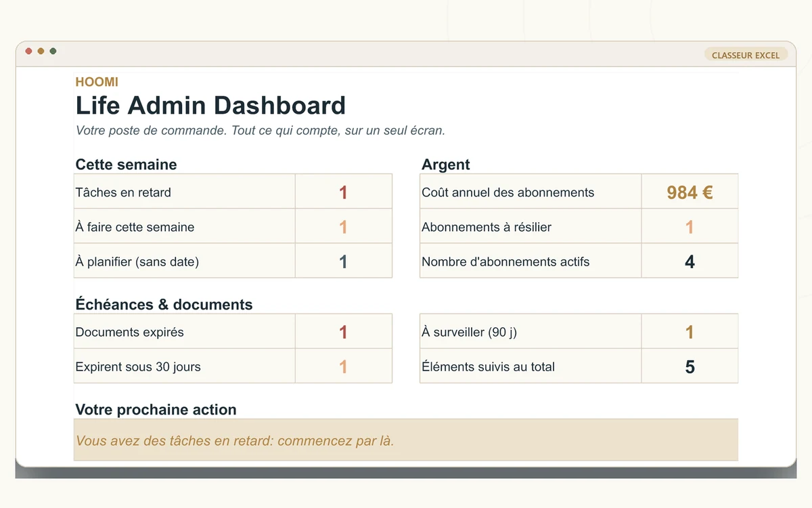The width and height of the screenshot is (812, 508).
Task: Select the value beside Expirent sous 30 jours
Action: 343,366
